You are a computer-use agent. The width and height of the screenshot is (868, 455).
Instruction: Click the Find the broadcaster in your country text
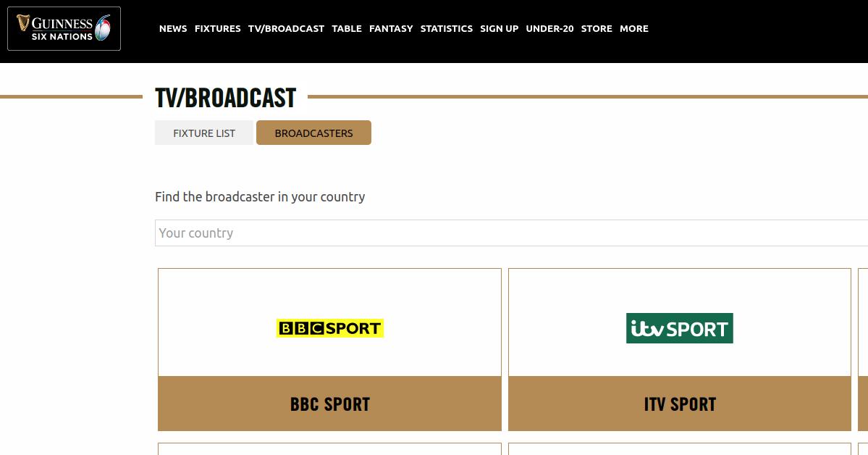pos(260,197)
